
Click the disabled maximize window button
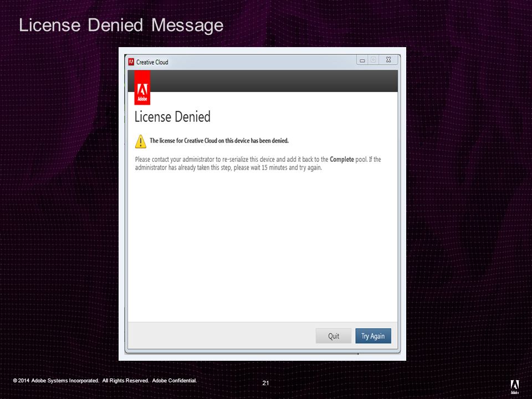click(373, 60)
